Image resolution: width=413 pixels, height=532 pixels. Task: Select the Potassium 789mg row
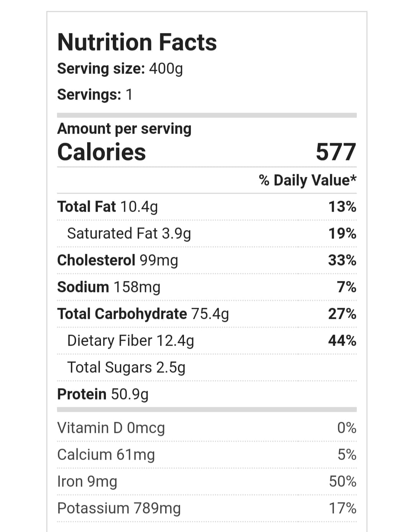(x=119, y=508)
